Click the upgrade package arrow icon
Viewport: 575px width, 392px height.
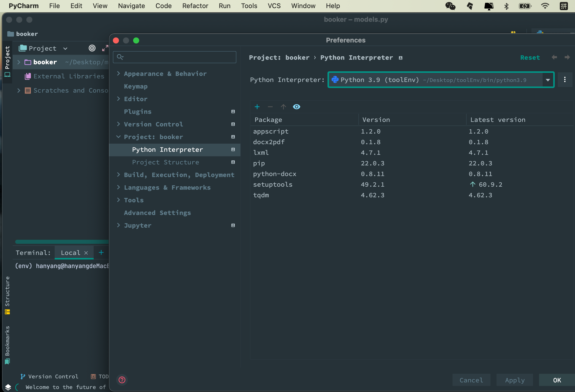[x=283, y=107]
